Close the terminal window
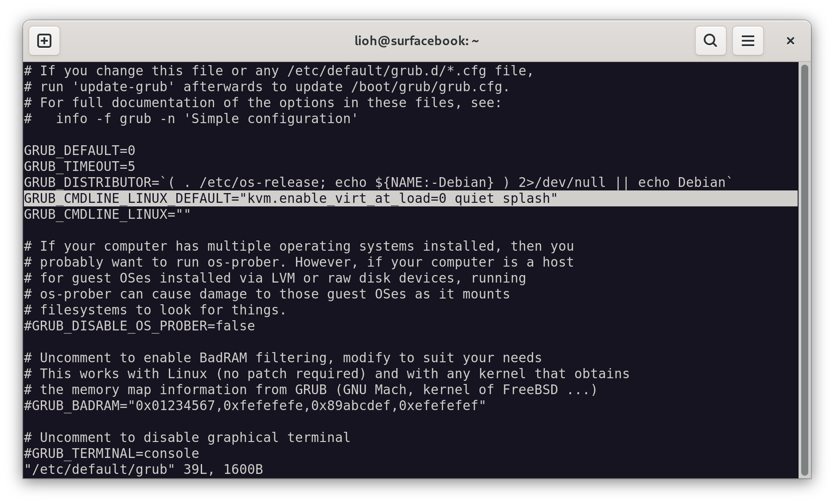This screenshot has height=504, width=834. point(790,41)
